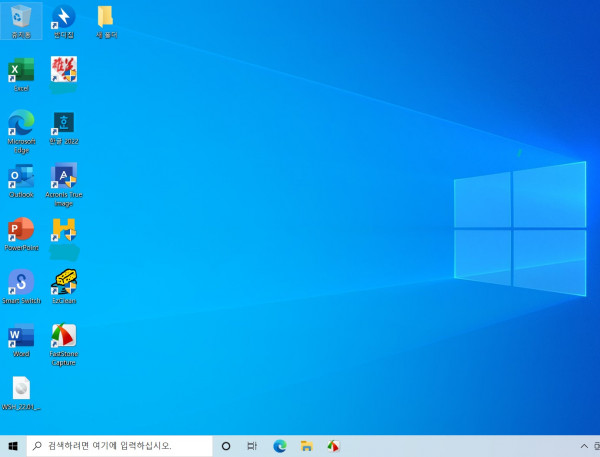600x457 pixels.
Task: Open FastStone Capture from the taskbar
Action: [333, 446]
